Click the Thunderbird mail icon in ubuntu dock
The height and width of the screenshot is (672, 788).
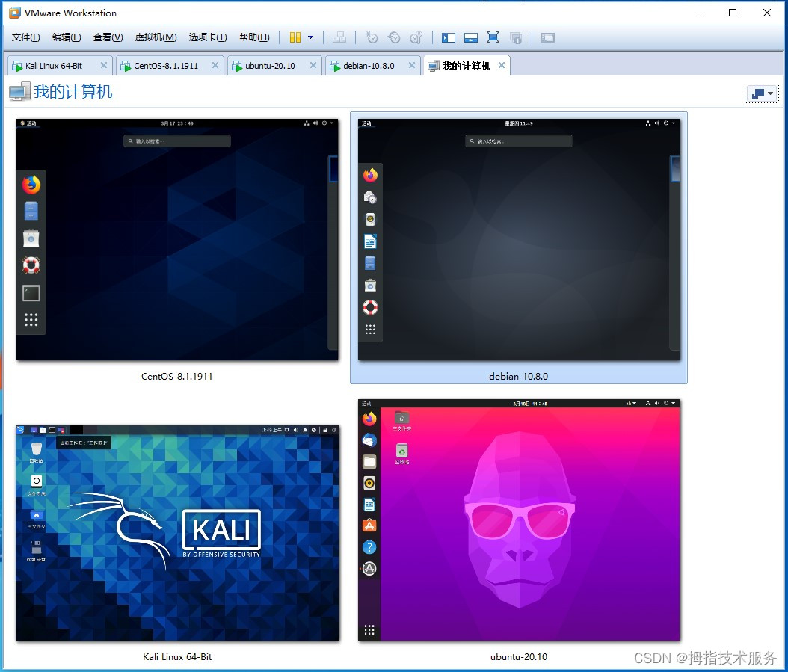pos(369,440)
